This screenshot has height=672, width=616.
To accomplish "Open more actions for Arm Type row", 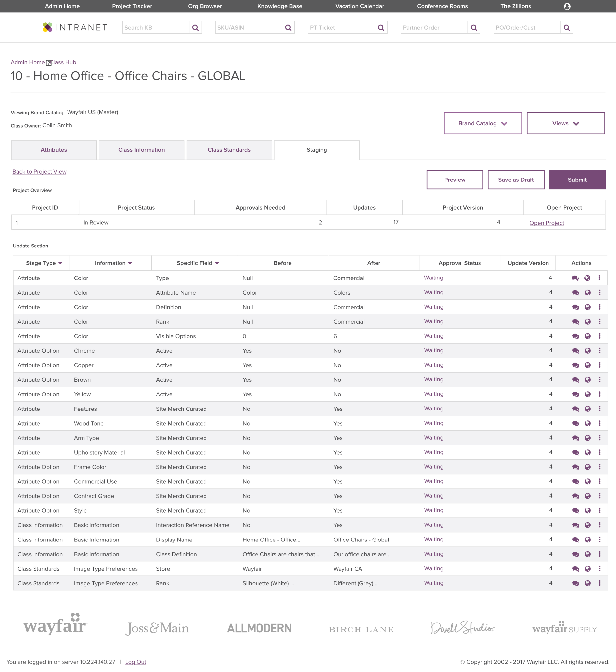I will pyautogui.click(x=600, y=438).
